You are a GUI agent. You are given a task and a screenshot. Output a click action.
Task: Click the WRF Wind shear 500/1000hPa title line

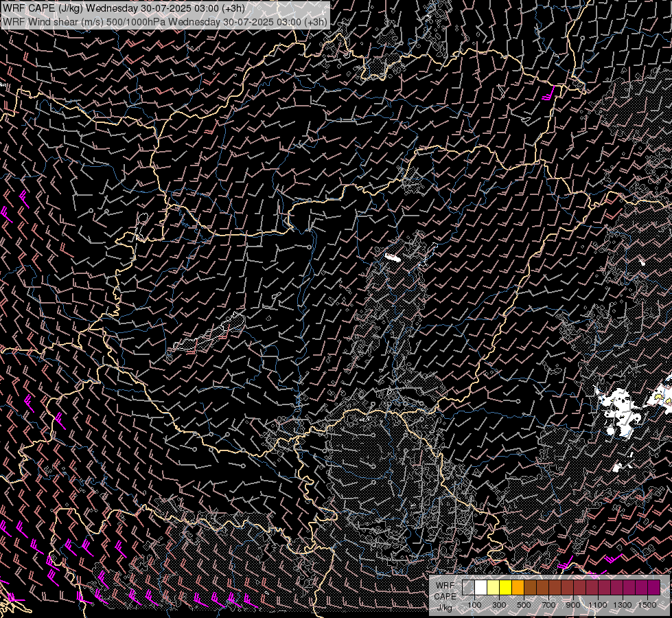(x=165, y=21)
